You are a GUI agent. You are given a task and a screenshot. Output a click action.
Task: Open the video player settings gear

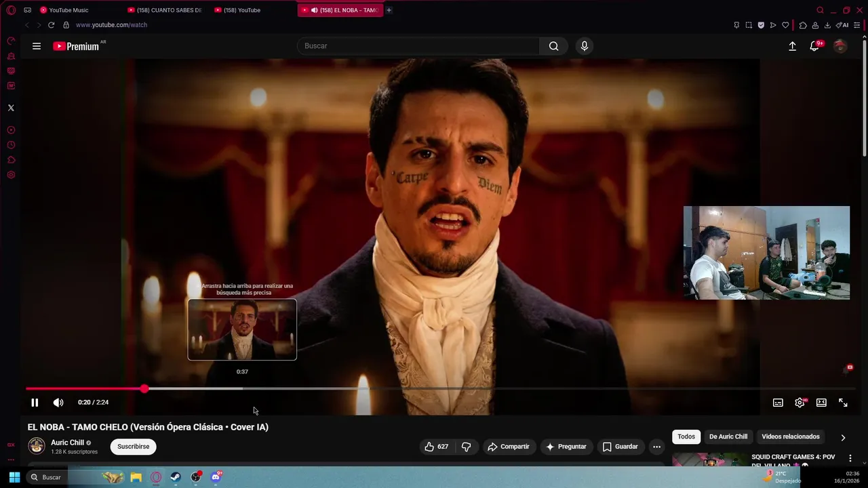800,403
